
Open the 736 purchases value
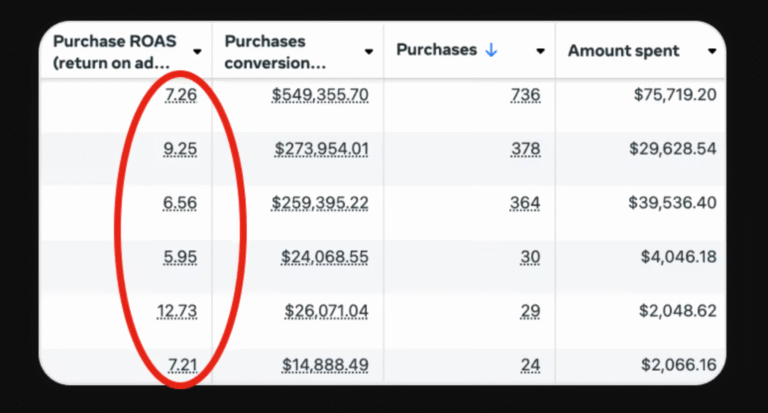coord(525,95)
